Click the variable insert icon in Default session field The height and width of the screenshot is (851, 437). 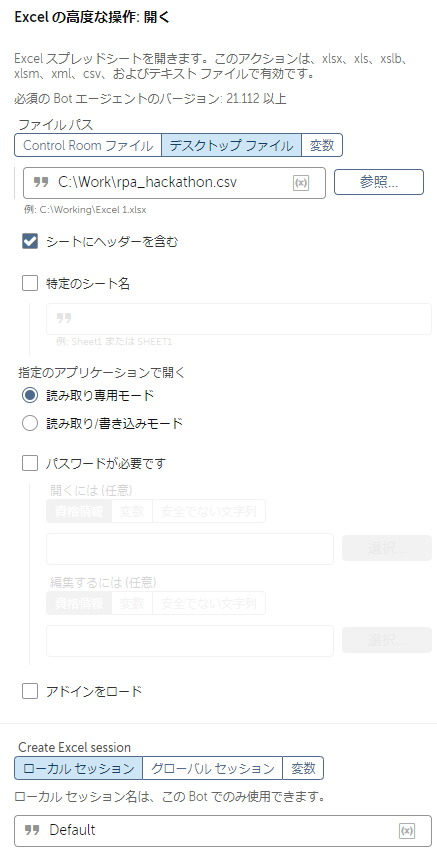click(x=407, y=830)
